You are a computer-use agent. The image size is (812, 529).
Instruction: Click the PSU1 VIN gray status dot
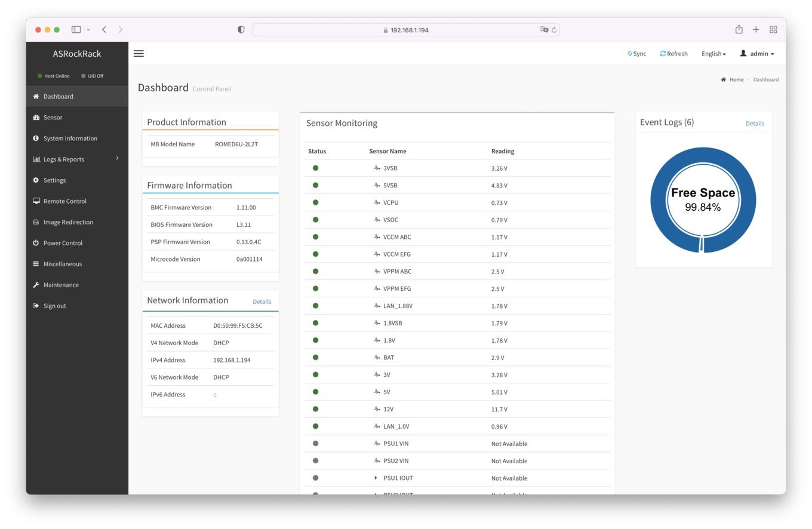point(315,444)
